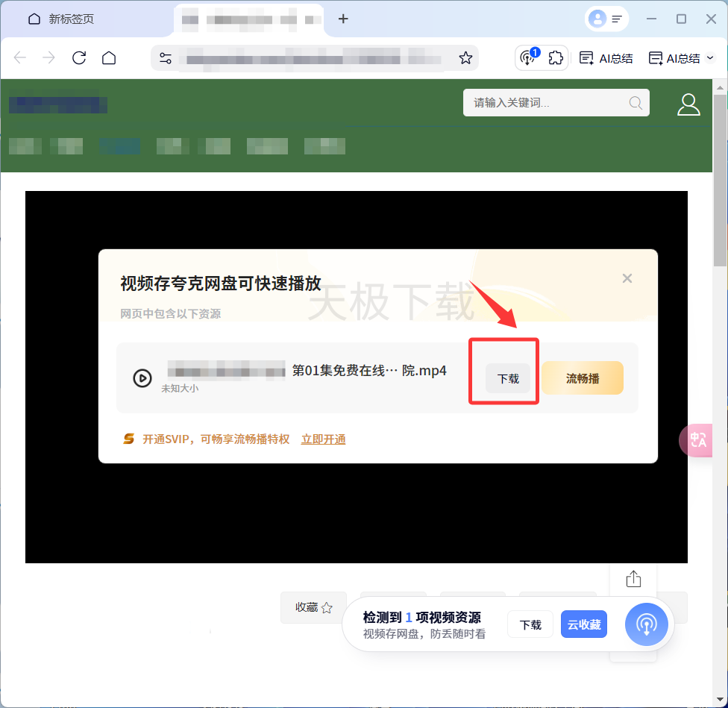728x708 pixels.
Task: Close the 视频存夸克网盘 popup dialog
Action: (627, 278)
